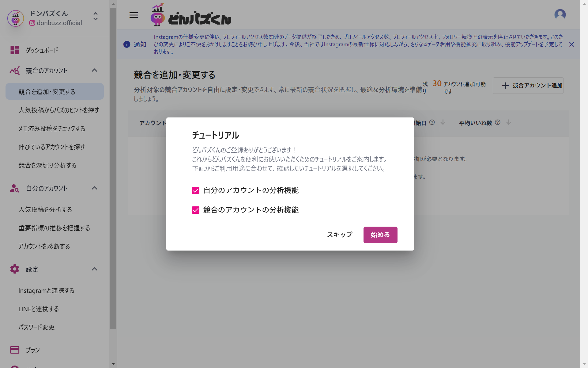Click the 通知 info icon

pyautogui.click(x=126, y=44)
